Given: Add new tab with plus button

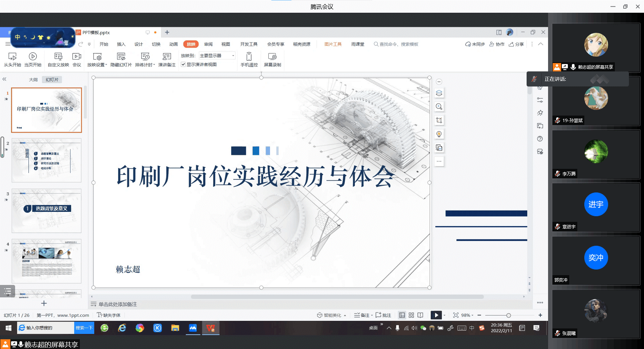Looking at the screenshot, I should [167, 32].
